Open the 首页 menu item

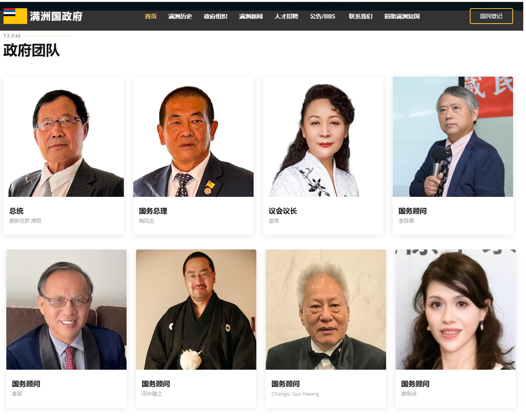151,16
